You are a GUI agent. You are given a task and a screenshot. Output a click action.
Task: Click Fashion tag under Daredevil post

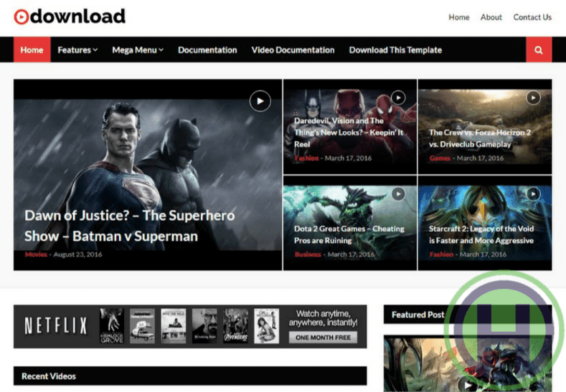point(306,158)
